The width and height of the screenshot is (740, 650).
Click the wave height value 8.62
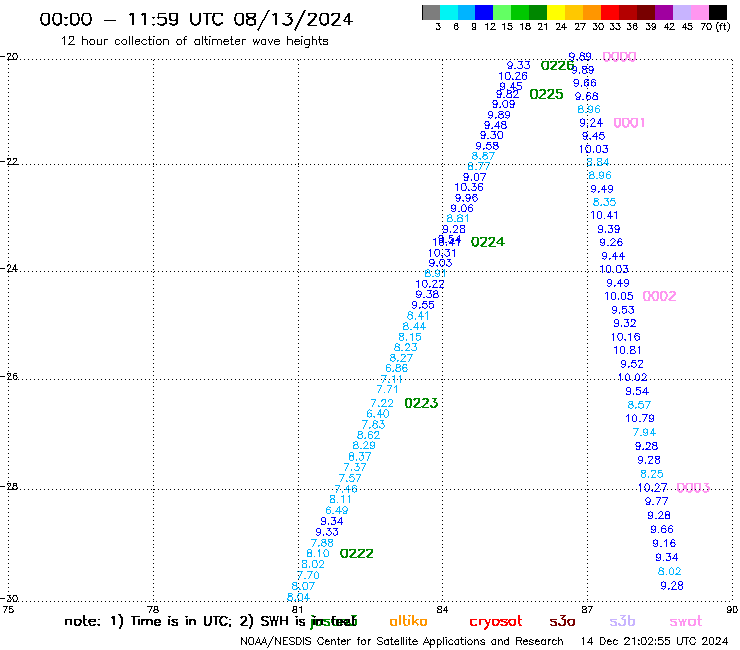pos(368,435)
